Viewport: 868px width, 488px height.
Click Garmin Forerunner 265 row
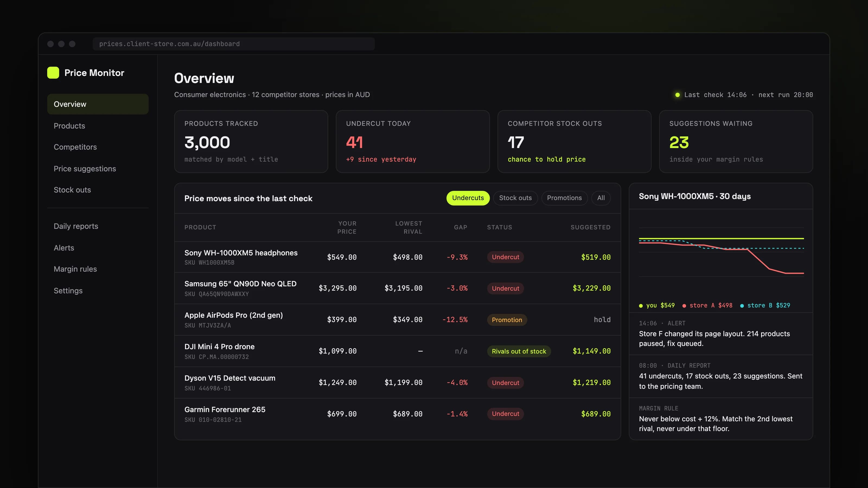(x=398, y=414)
